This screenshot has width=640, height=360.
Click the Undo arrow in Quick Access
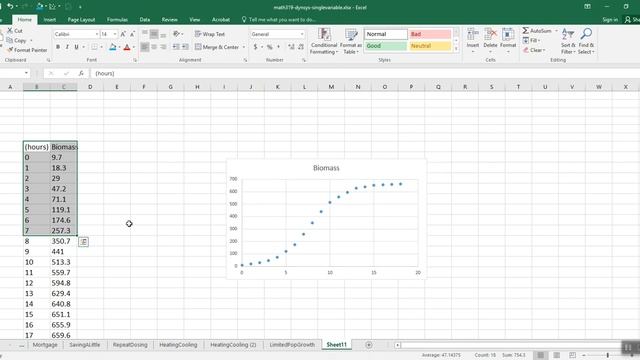pyautogui.click(x=10, y=7)
